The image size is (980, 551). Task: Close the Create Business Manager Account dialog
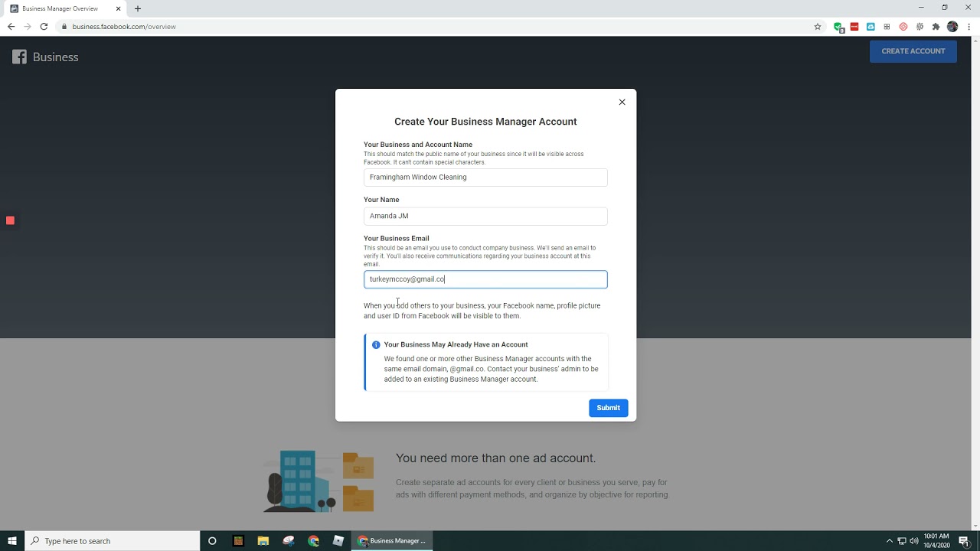click(x=622, y=102)
